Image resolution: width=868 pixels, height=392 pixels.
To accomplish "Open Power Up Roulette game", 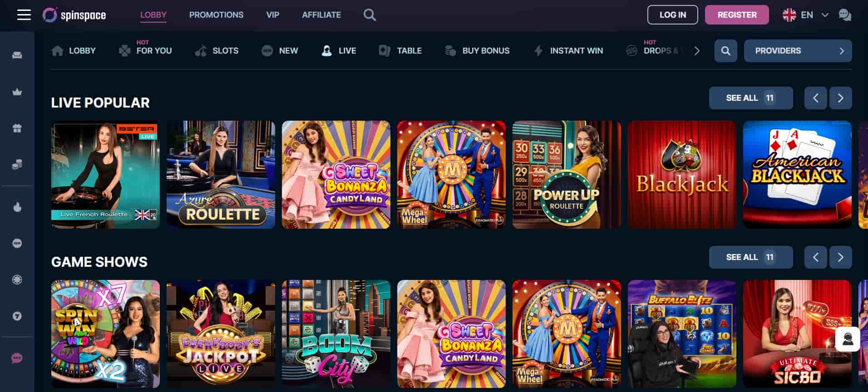I will (567, 175).
